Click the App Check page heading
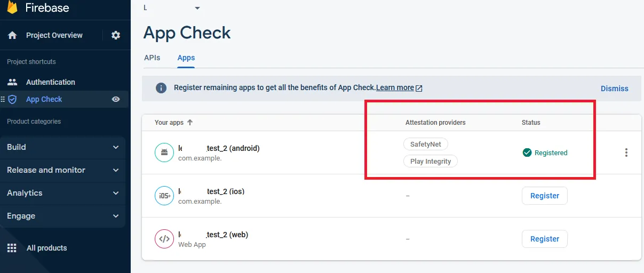The image size is (644, 273). 187,33
